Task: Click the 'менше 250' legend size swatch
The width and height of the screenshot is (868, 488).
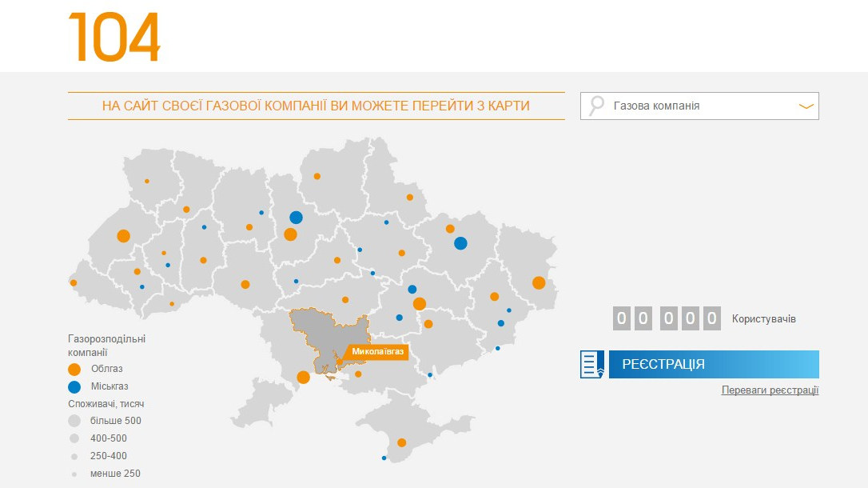Action: (x=74, y=474)
